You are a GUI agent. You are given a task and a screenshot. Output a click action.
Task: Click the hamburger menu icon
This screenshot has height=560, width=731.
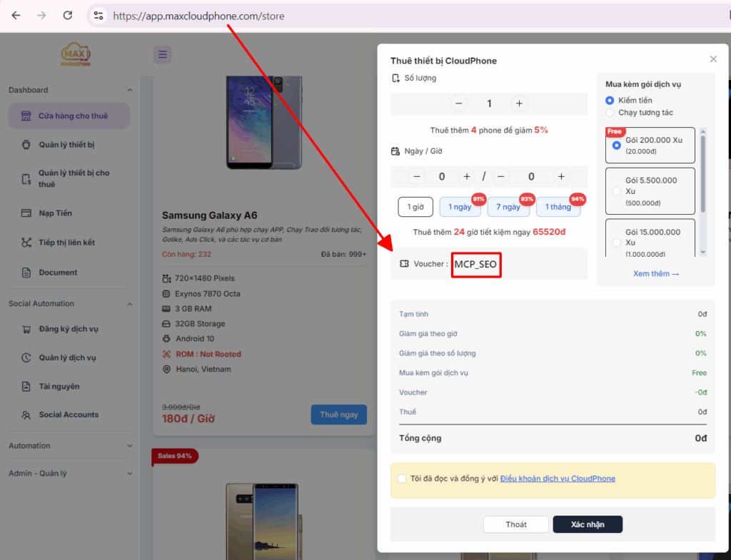point(162,54)
